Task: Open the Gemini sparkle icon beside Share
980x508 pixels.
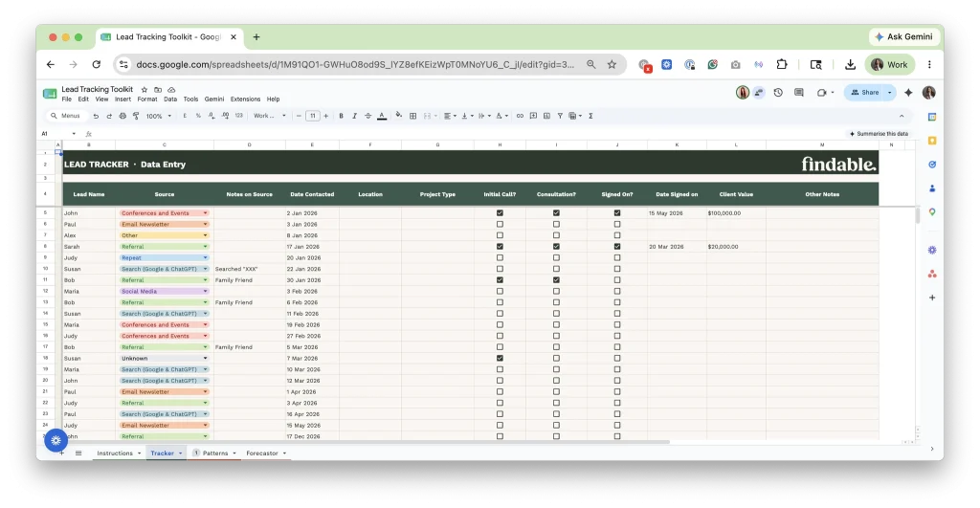Action: tap(908, 93)
